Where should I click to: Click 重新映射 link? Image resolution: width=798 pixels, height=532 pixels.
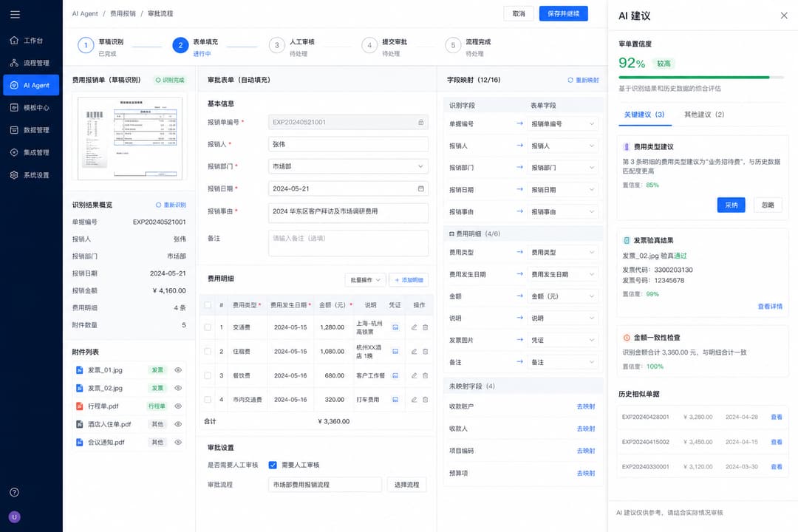[x=583, y=80]
